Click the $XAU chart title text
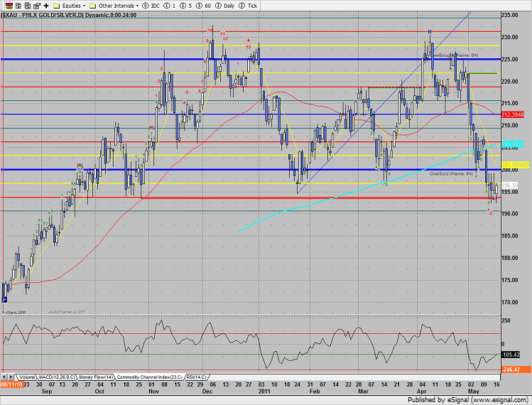Image resolution: width=532 pixels, height=405 pixels. pyautogui.click(x=68, y=15)
